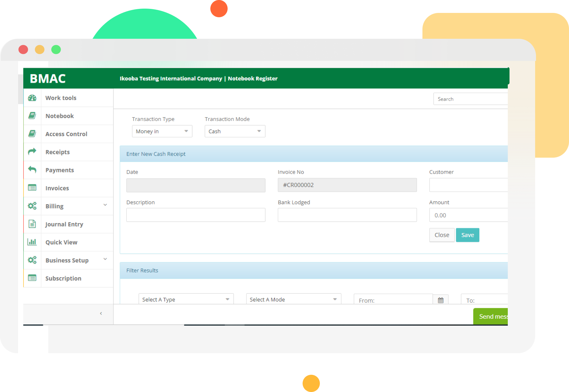The height and width of the screenshot is (392, 569).
Task: Click the Close button in the form
Action: click(x=442, y=235)
